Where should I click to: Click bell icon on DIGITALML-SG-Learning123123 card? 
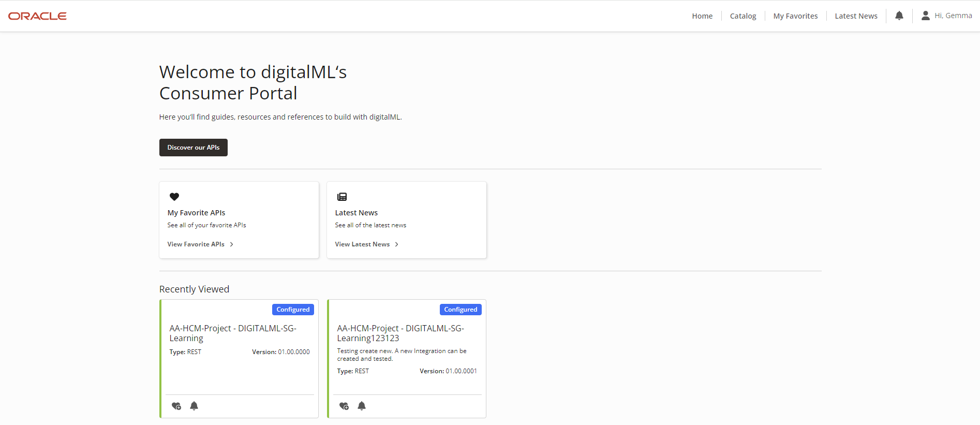click(362, 406)
